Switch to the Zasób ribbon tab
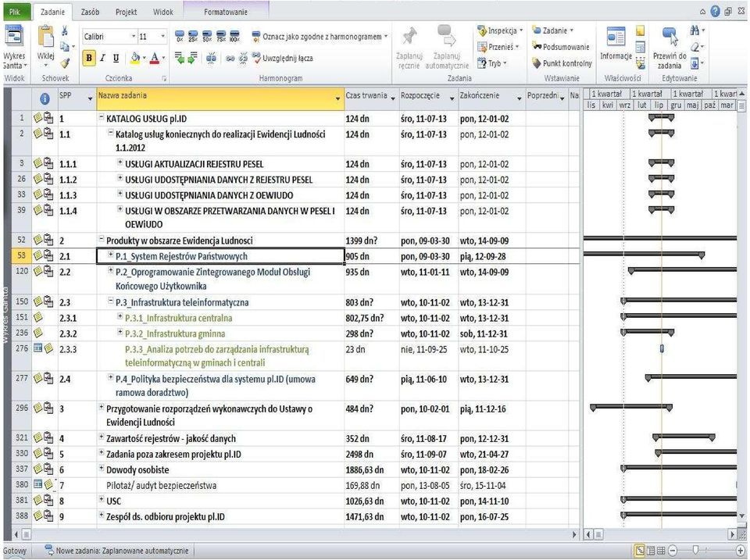 (90, 12)
